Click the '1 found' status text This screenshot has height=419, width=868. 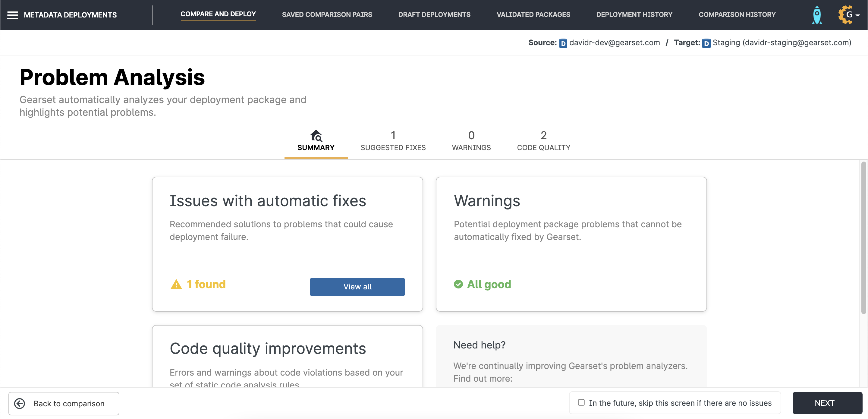point(206,284)
